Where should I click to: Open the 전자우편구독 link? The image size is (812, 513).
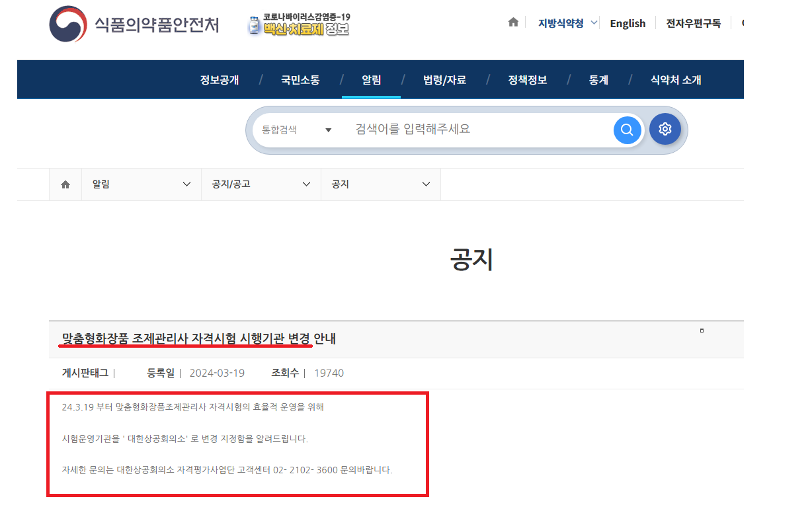point(693,23)
